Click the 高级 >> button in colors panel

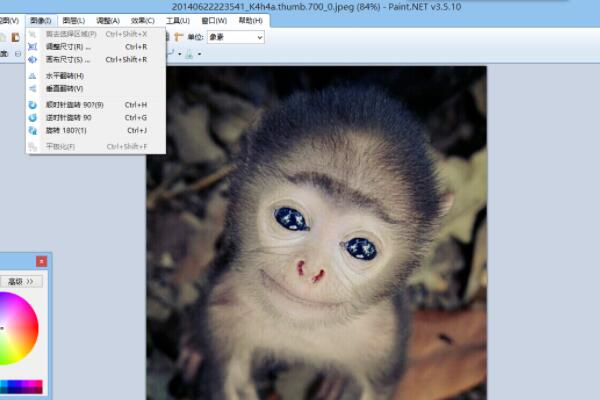point(21,282)
